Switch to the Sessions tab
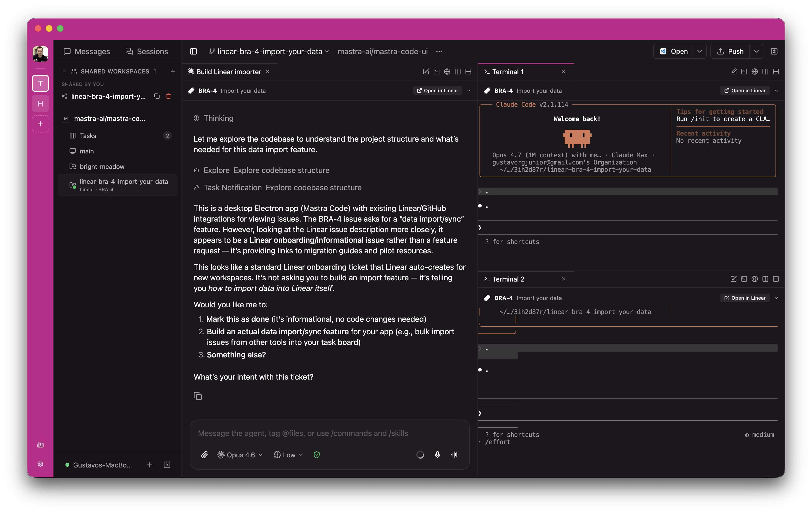 [147, 51]
